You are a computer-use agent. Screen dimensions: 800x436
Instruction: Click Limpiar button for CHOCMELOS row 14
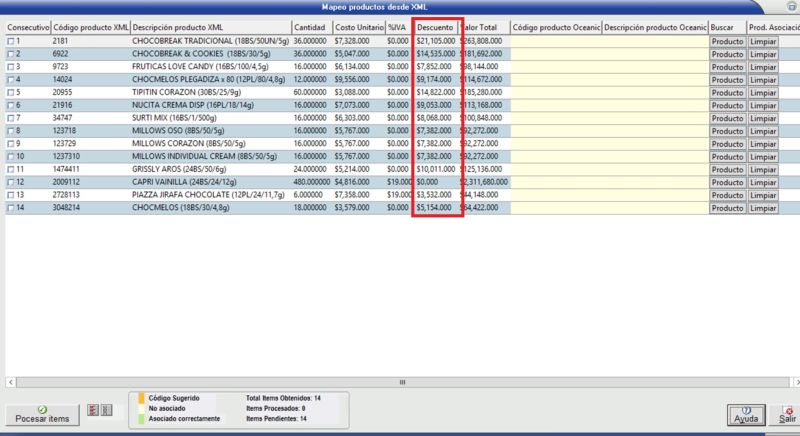762,208
